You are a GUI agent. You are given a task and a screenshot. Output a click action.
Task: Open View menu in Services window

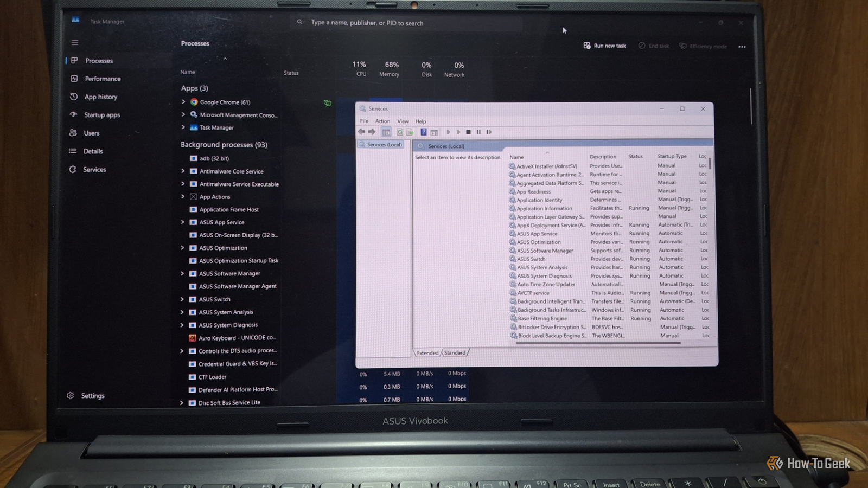coord(403,121)
